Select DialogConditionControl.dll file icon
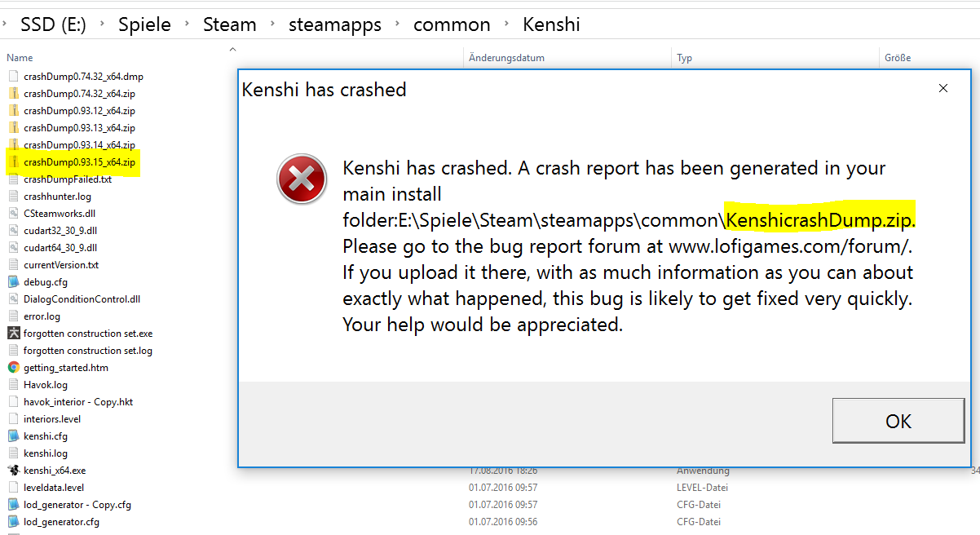Image resolution: width=980 pixels, height=535 pixels. coord(13,298)
